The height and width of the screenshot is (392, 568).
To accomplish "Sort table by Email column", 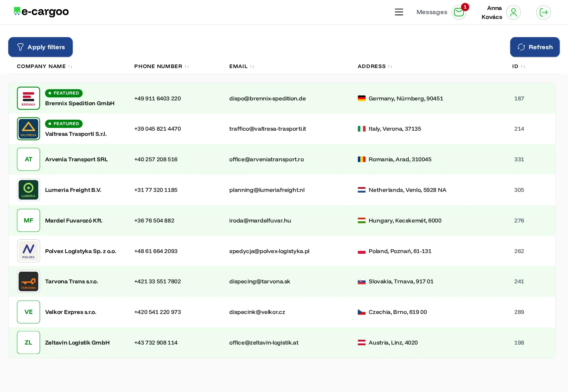I will (x=242, y=66).
